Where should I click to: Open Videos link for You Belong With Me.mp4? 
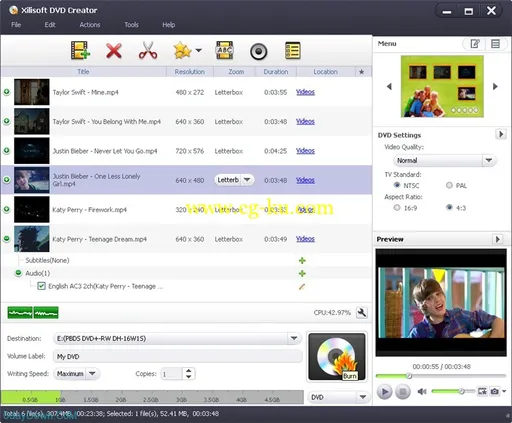(x=305, y=121)
